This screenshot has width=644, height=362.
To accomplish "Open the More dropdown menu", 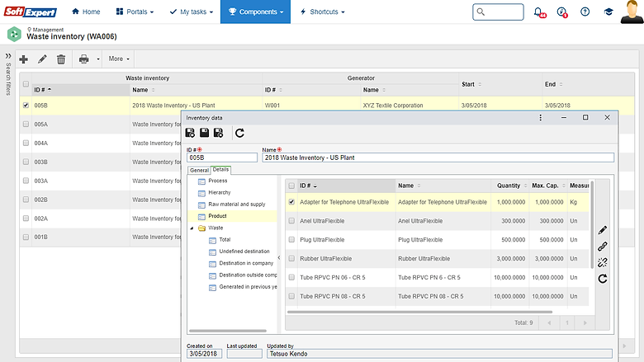I will pyautogui.click(x=119, y=59).
